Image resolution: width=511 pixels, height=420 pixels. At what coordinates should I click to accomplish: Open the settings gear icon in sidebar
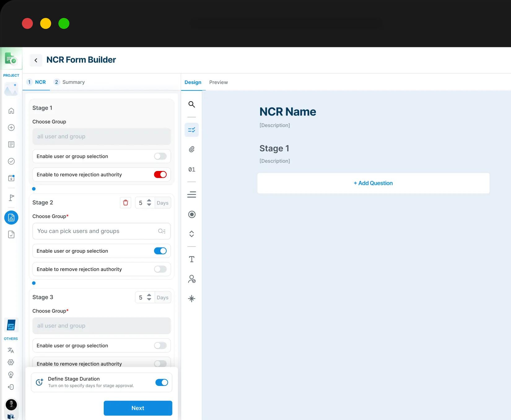click(x=11, y=362)
